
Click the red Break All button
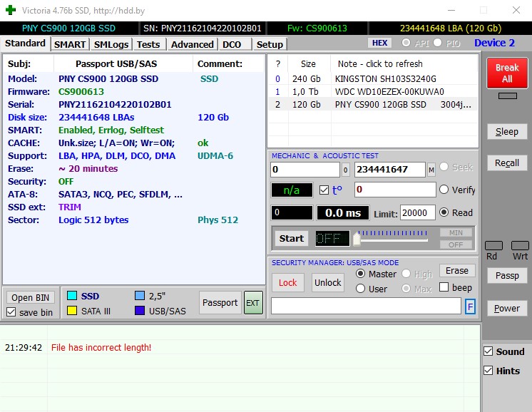click(x=507, y=73)
